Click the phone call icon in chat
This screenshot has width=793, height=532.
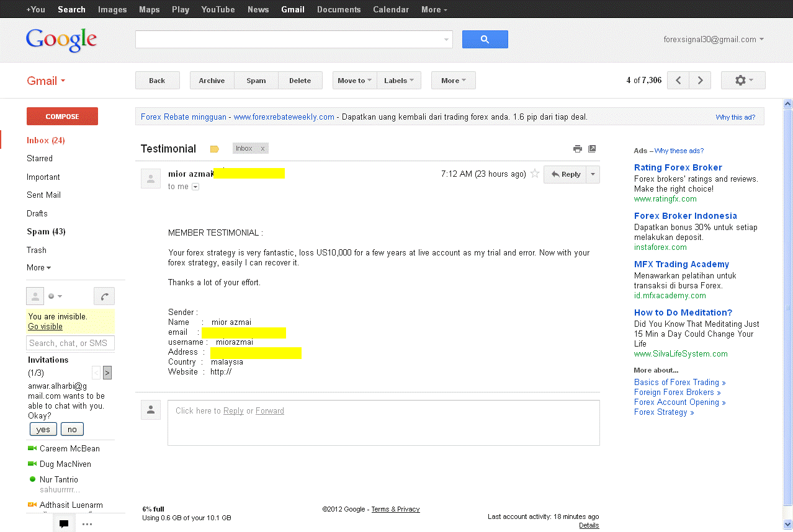(104, 296)
